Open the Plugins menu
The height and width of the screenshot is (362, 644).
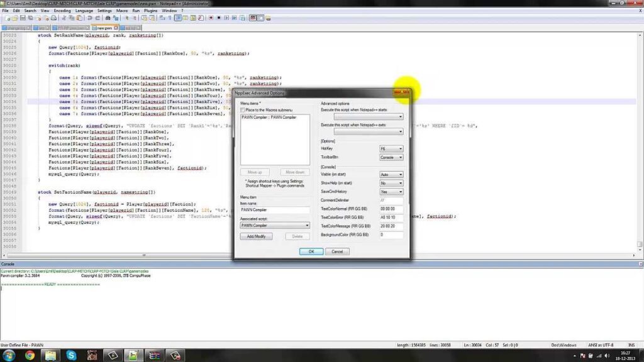click(150, 11)
